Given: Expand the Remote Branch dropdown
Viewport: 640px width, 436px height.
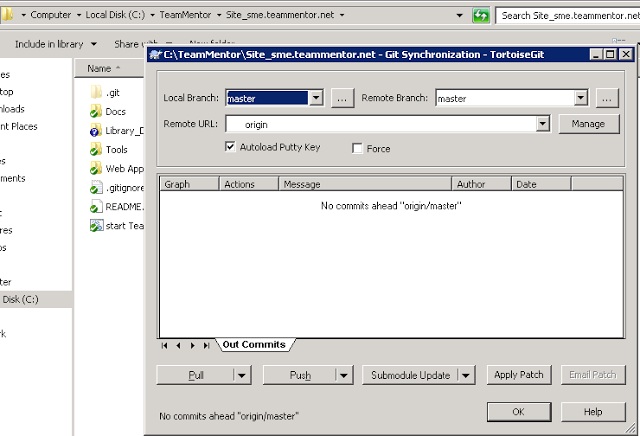Looking at the screenshot, I should [580, 98].
